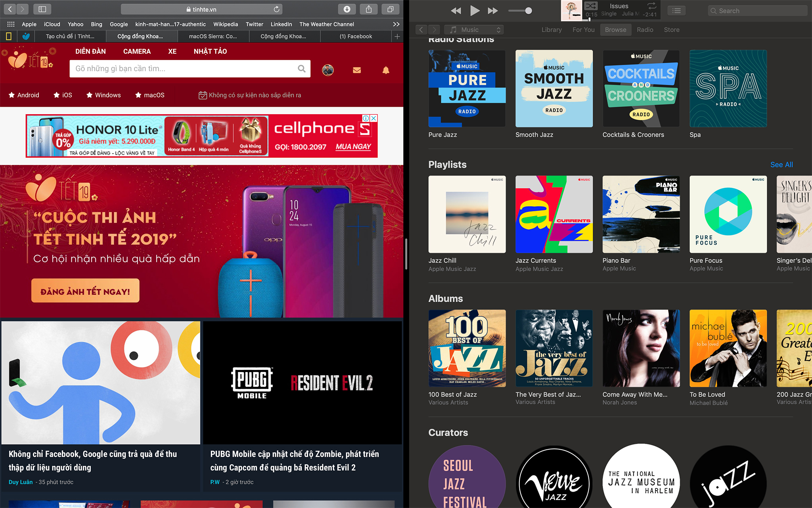Open the macOS category link
The width and height of the screenshot is (812, 508).
pyautogui.click(x=150, y=95)
